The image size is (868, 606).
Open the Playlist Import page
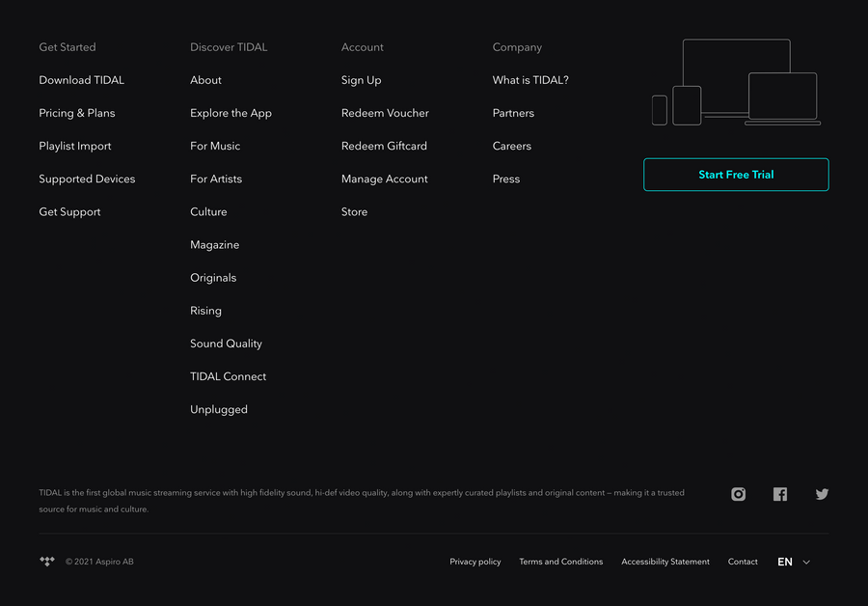(x=74, y=146)
